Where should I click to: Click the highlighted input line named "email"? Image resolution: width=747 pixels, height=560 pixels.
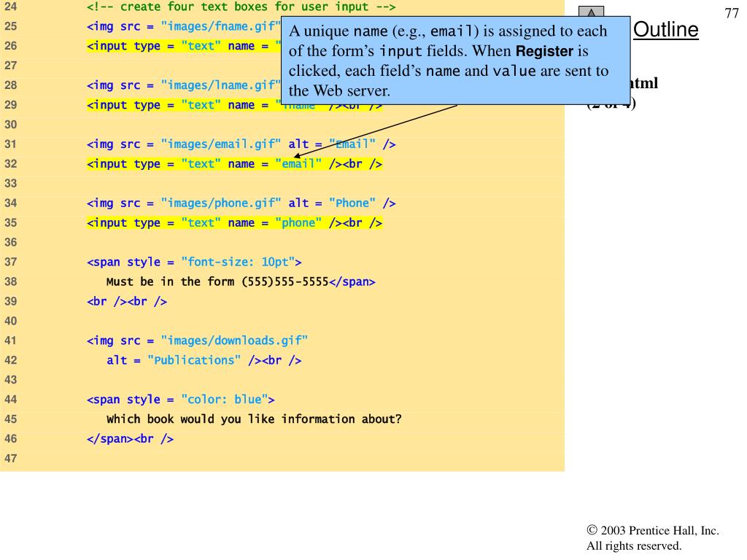[x=234, y=164]
